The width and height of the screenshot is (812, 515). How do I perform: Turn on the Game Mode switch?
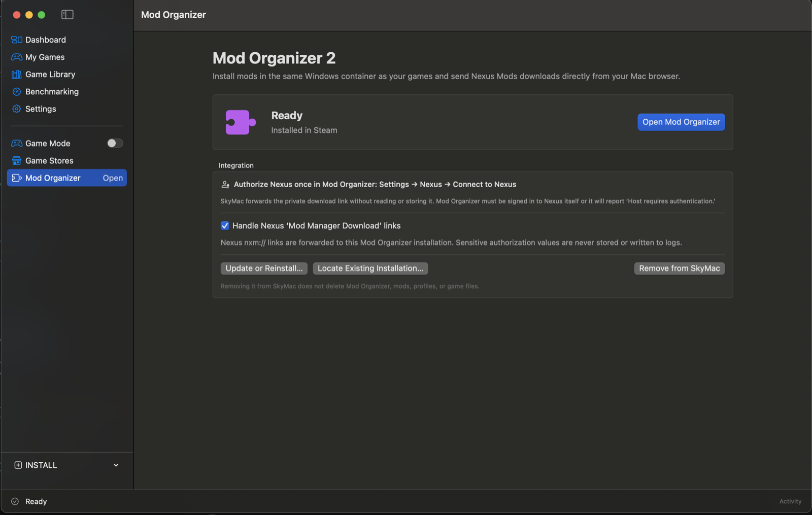click(115, 143)
